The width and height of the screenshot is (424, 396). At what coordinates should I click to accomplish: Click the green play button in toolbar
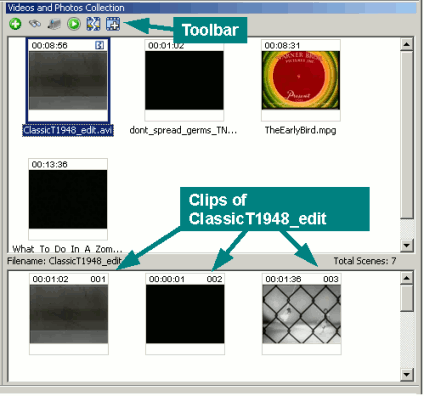tap(74, 24)
